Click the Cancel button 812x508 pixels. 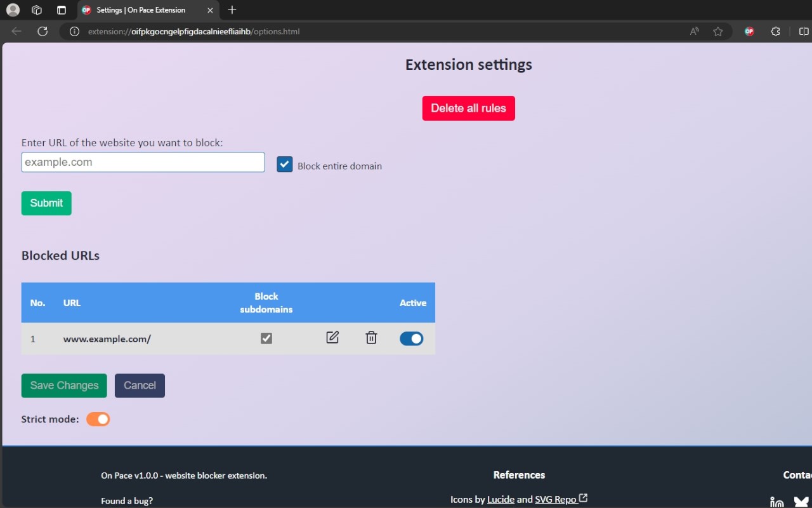(x=140, y=385)
